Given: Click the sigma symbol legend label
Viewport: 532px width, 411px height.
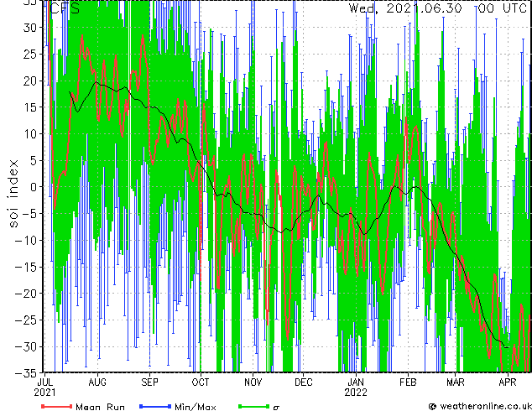Looking at the screenshot, I should coord(276,408).
